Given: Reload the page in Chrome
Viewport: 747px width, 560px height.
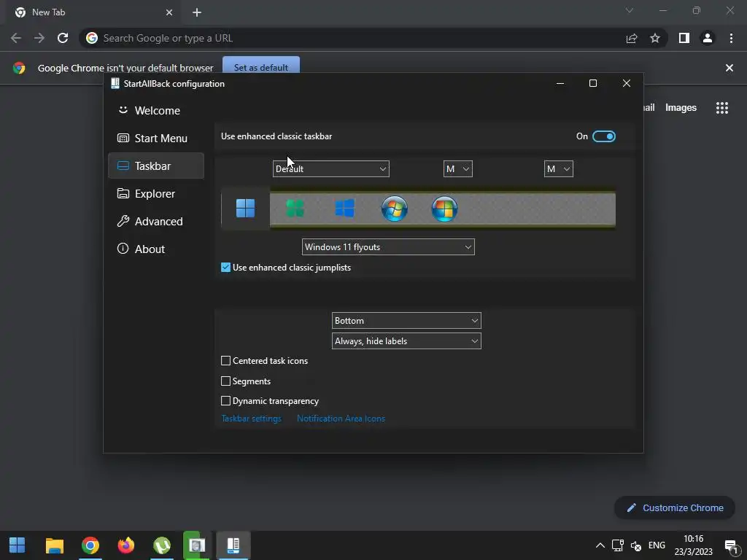Looking at the screenshot, I should [x=63, y=38].
